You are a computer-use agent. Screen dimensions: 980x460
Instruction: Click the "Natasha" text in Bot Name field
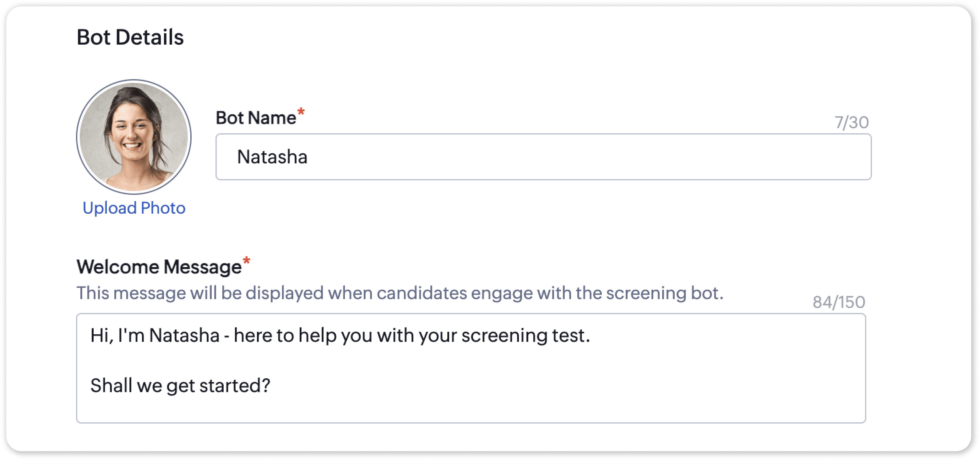tap(272, 157)
